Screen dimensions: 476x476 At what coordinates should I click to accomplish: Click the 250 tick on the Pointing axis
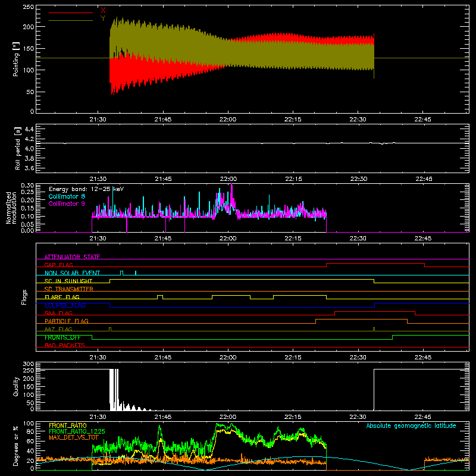point(29,7)
